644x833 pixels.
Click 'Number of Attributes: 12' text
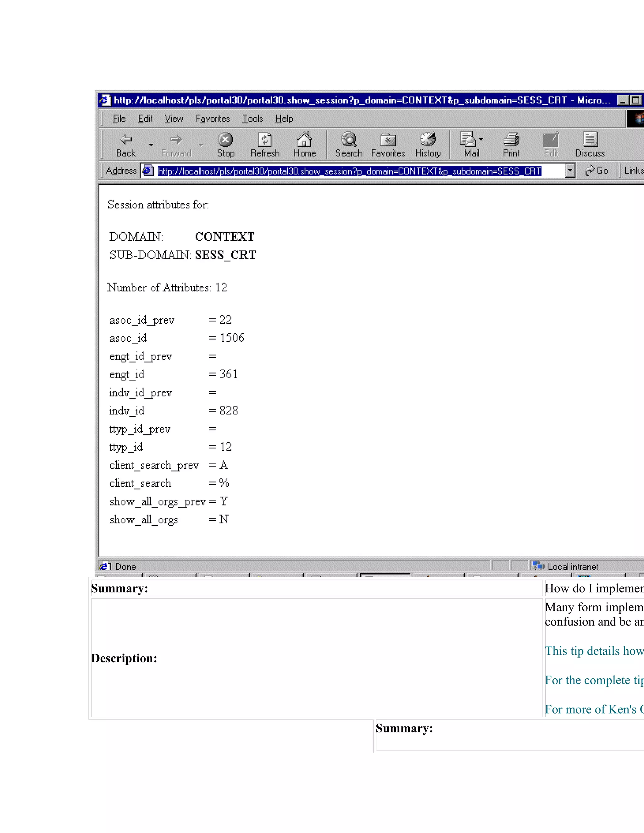(x=167, y=287)
